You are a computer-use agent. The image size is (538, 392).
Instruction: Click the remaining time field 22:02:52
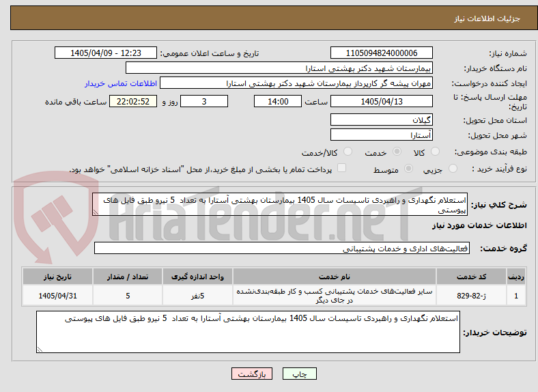click(x=133, y=101)
